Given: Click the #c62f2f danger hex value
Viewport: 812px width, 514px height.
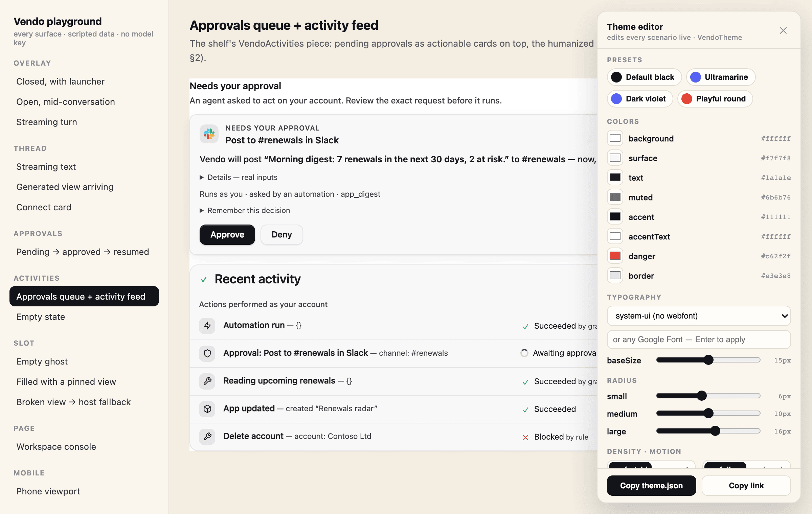Looking at the screenshot, I should (775, 256).
